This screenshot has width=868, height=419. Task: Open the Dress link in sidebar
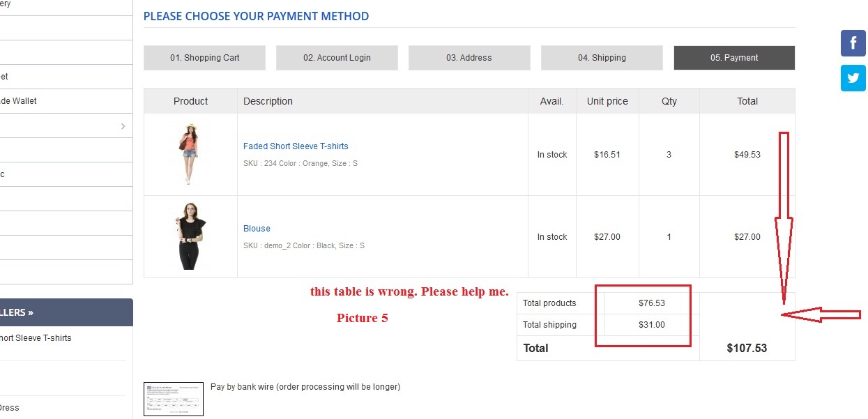coord(10,408)
